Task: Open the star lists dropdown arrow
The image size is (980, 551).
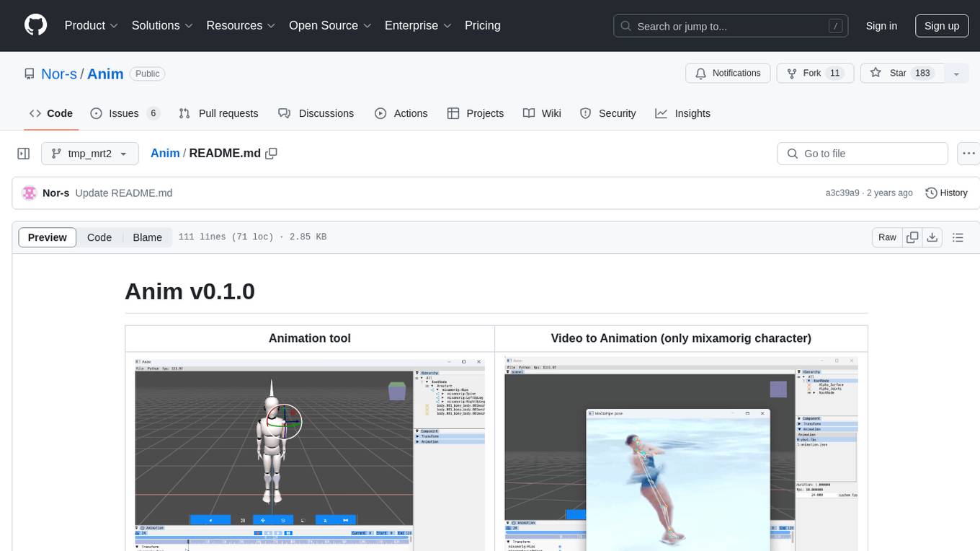Action: 956,74
